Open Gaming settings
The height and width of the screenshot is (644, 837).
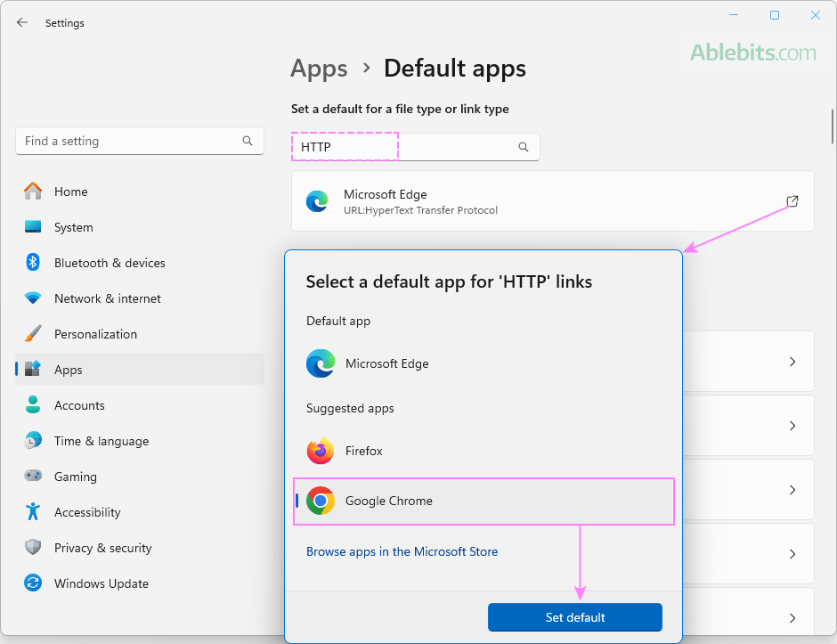click(139, 477)
